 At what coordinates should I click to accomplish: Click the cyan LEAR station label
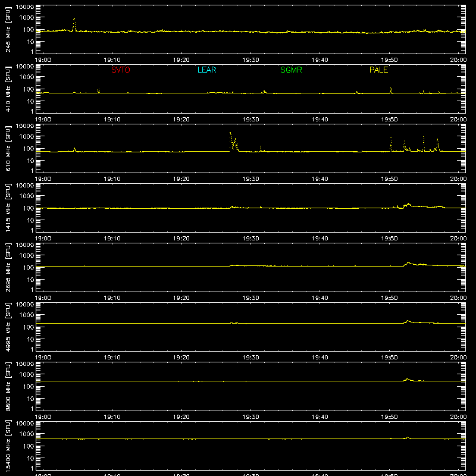click(x=206, y=70)
